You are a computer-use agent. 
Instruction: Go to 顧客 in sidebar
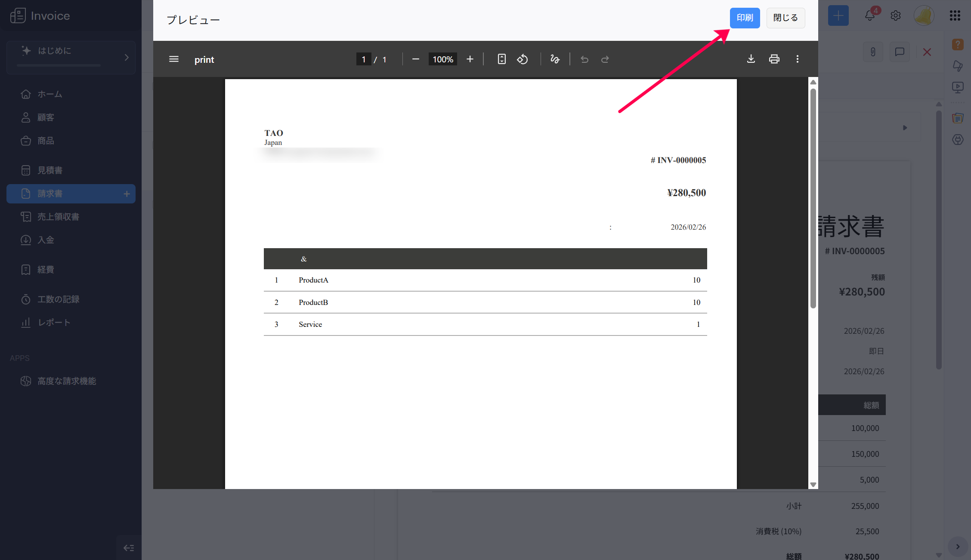coord(46,117)
